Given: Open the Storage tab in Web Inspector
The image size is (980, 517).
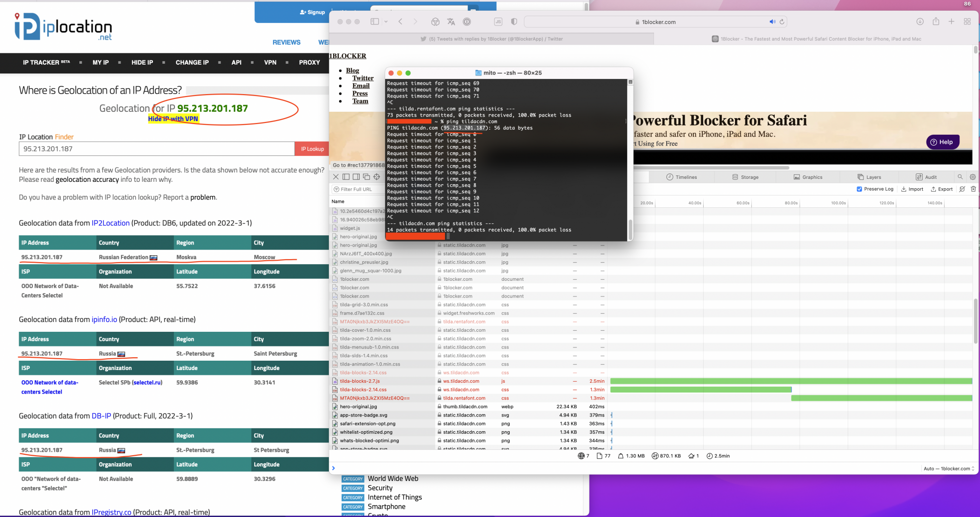Looking at the screenshot, I should pos(745,177).
